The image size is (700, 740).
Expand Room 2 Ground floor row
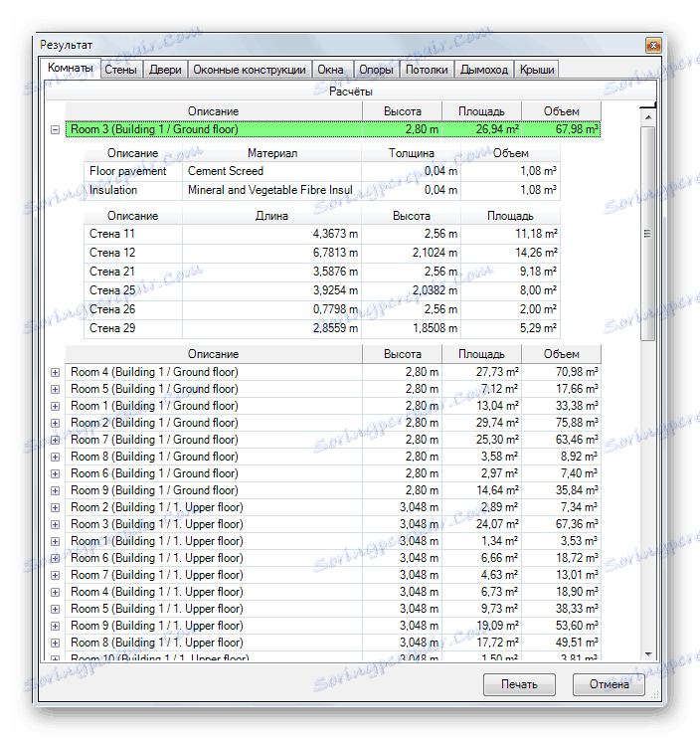click(56, 424)
